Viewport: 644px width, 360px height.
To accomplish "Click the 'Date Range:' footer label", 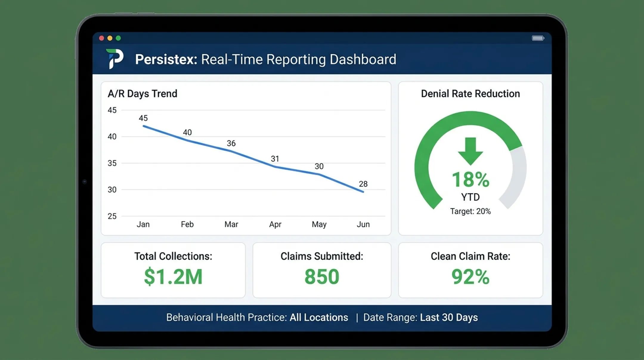I will (x=390, y=317).
